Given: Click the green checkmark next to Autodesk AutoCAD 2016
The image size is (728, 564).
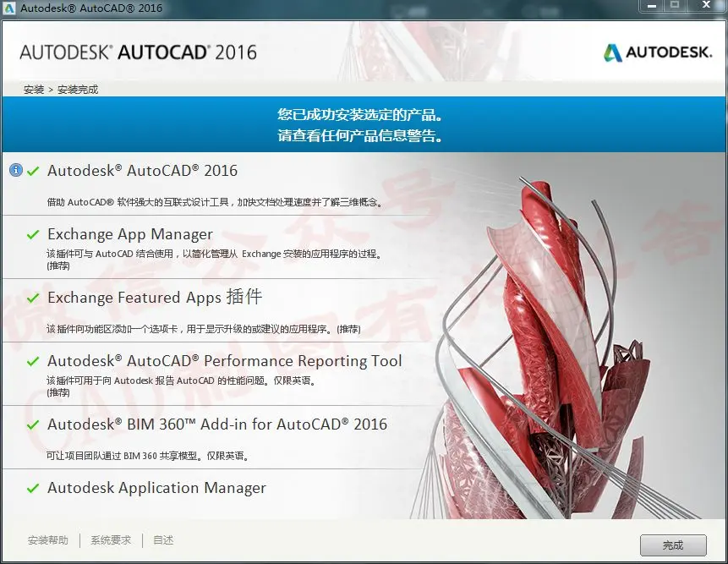Looking at the screenshot, I should coord(33,171).
